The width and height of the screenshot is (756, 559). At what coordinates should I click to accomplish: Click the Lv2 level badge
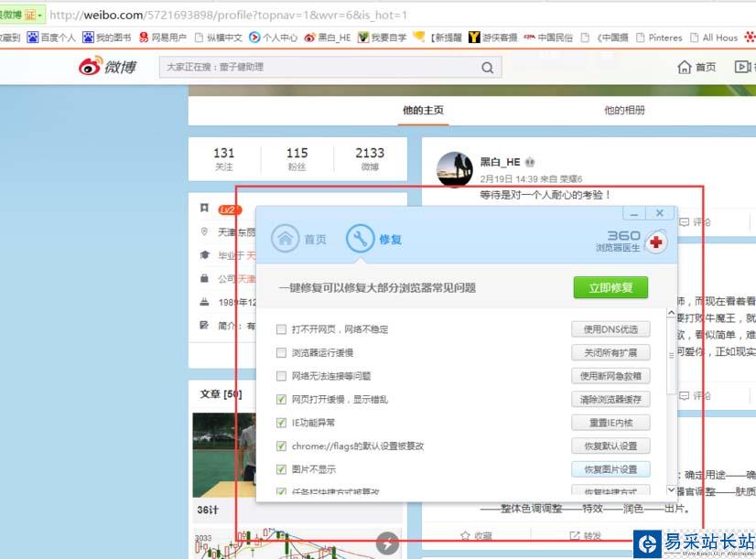[x=230, y=210]
